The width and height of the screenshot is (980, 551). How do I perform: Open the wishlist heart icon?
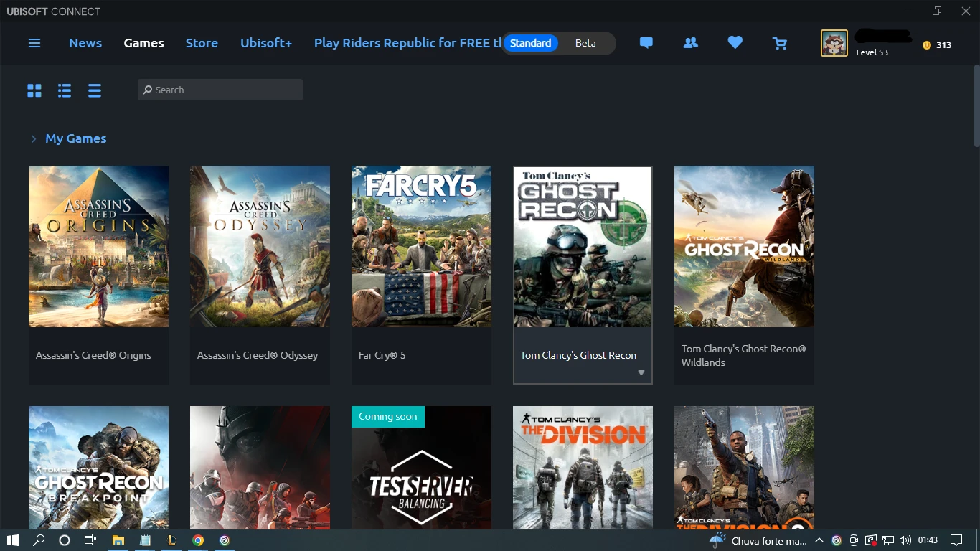point(735,43)
